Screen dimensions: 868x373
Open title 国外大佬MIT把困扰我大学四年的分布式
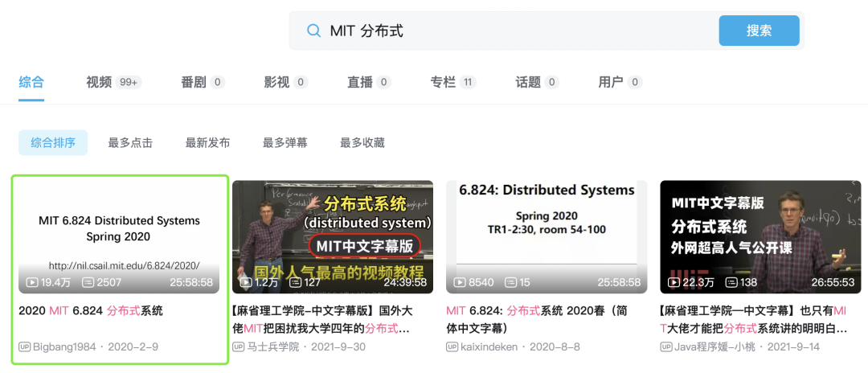coord(321,319)
